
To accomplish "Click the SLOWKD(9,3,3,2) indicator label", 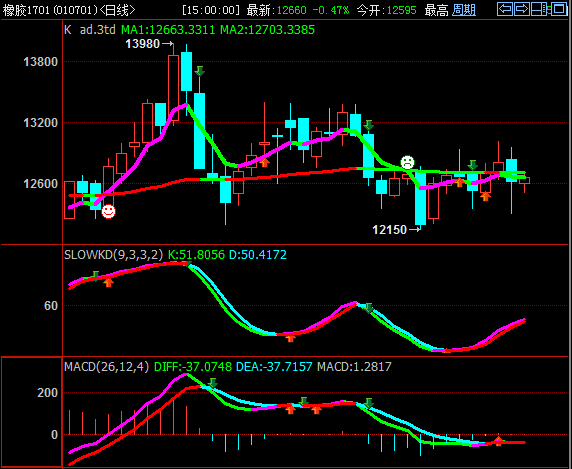I will (113, 255).
